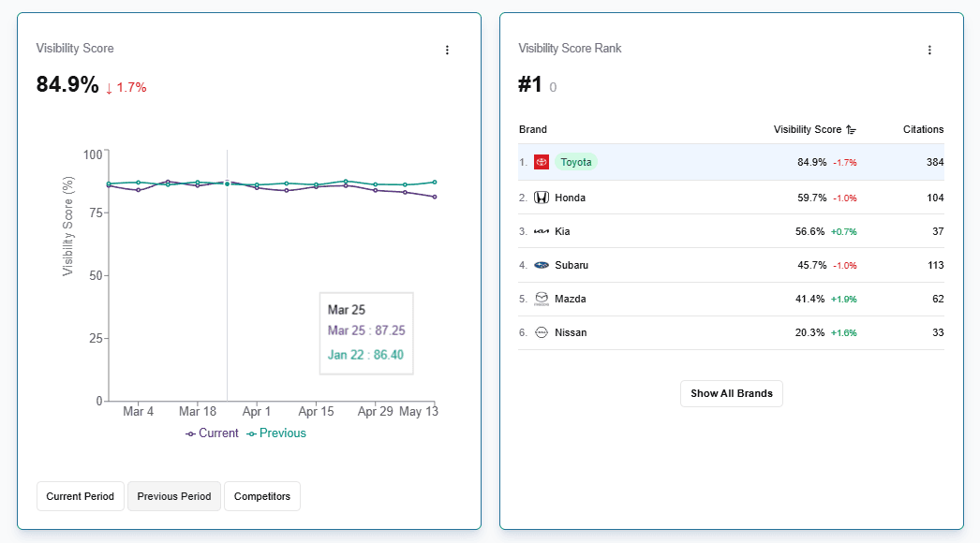
Task: Click Toyota's 84.9% visibility score cell
Action: pos(812,162)
